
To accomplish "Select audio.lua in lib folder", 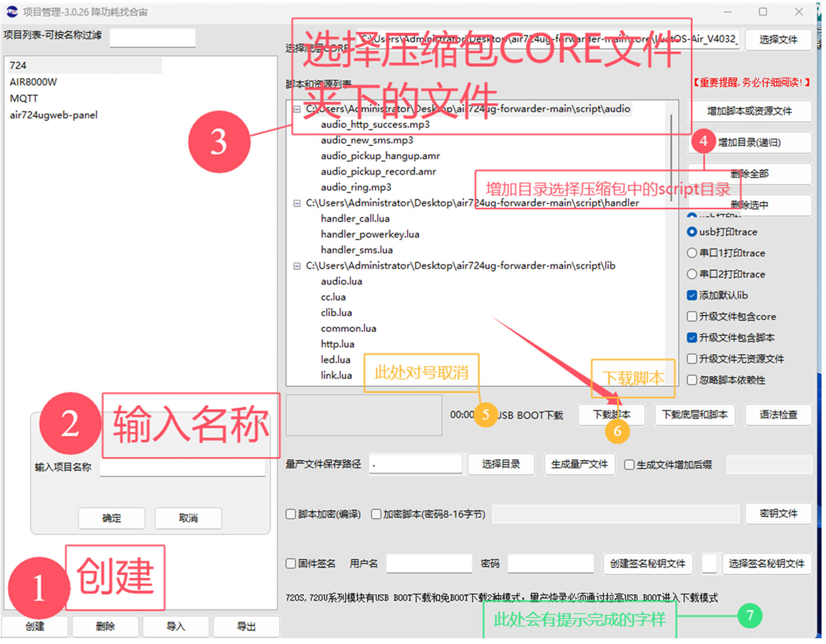I will point(341,281).
